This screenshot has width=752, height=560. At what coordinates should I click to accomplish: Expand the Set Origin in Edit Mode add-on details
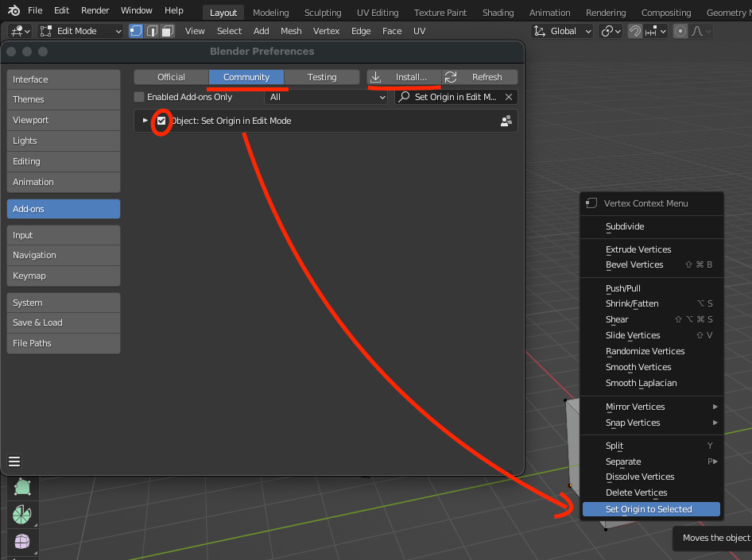pos(145,121)
